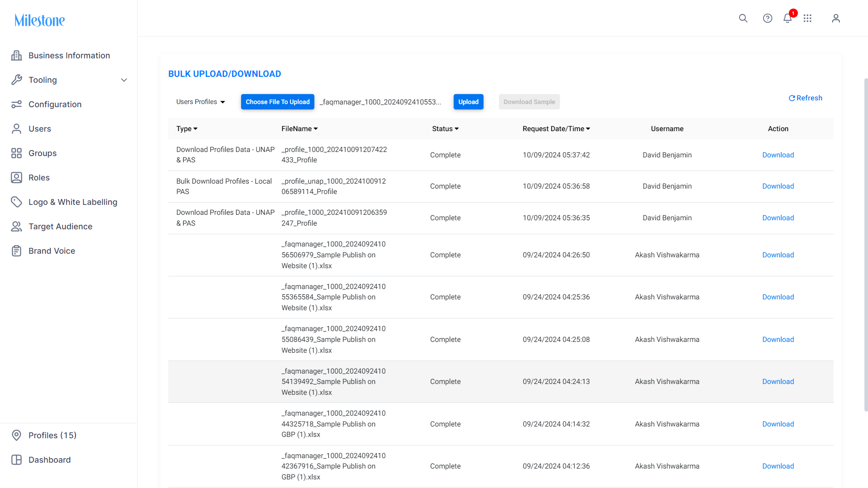Sort table by Status column

[x=445, y=129]
